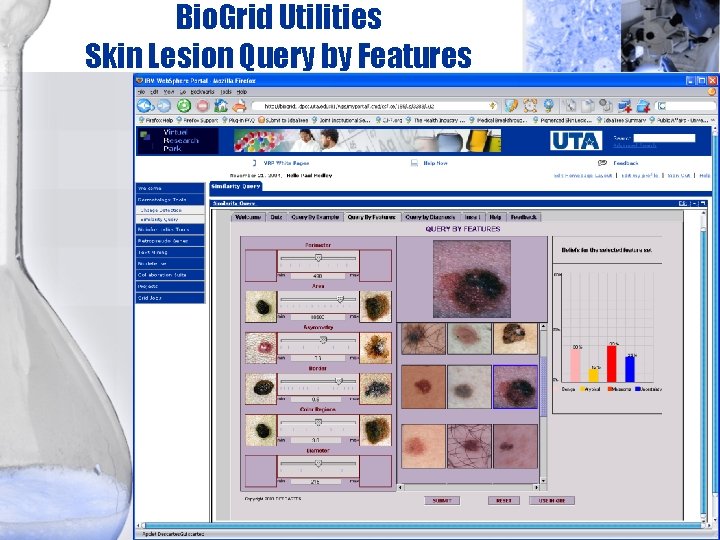Select the Query By Features tab

[372, 217]
